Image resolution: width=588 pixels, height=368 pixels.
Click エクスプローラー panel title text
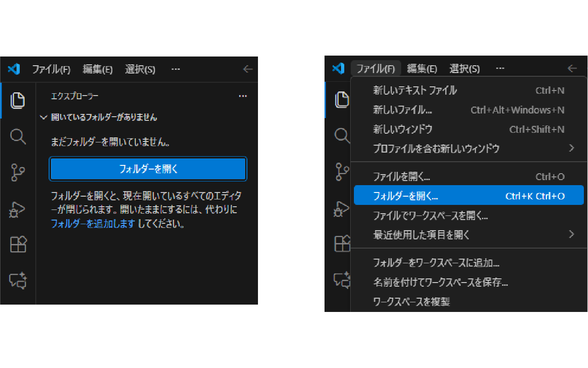[75, 96]
